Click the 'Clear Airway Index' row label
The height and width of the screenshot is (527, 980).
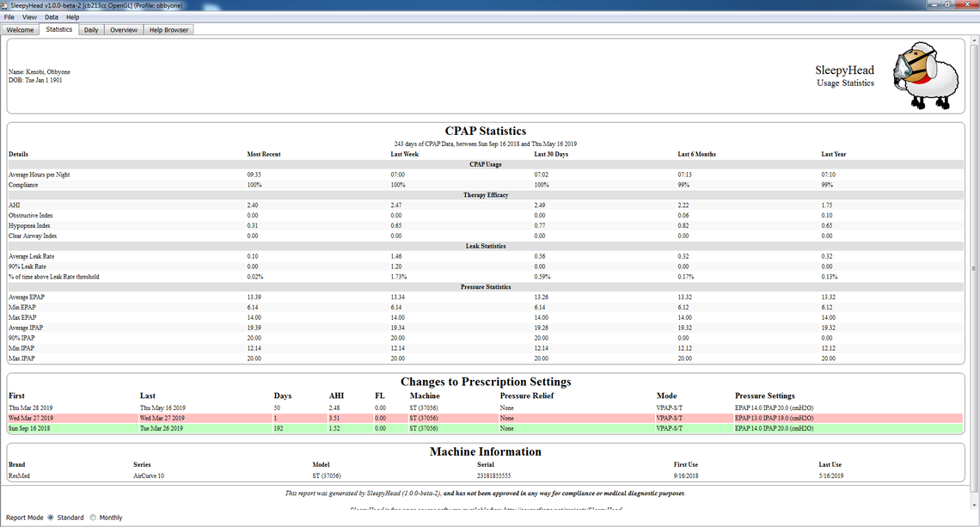pos(33,236)
